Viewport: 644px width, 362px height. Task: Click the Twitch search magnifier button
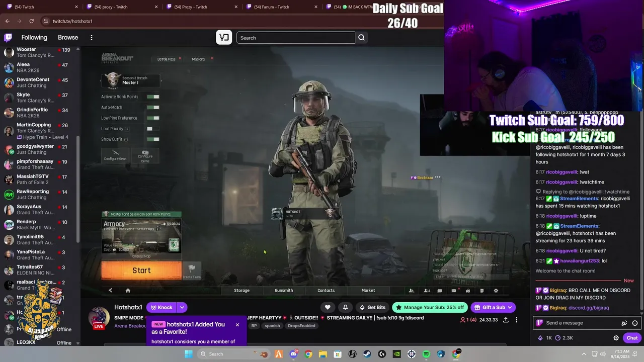(x=361, y=38)
